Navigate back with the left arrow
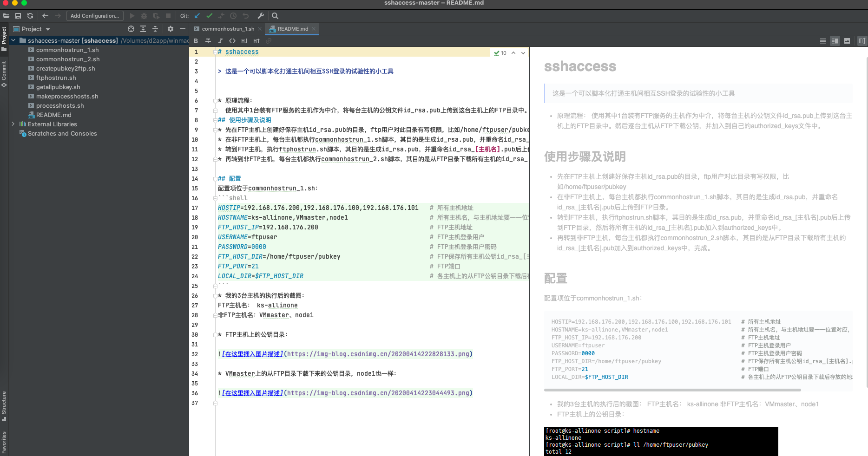The image size is (868, 456). tap(45, 16)
